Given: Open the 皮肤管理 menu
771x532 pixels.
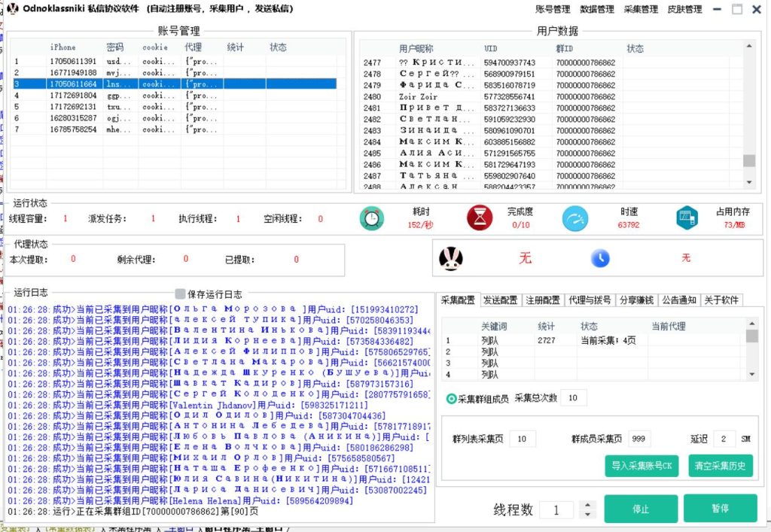Looking at the screenshot, I should click(x=684, y=9).
